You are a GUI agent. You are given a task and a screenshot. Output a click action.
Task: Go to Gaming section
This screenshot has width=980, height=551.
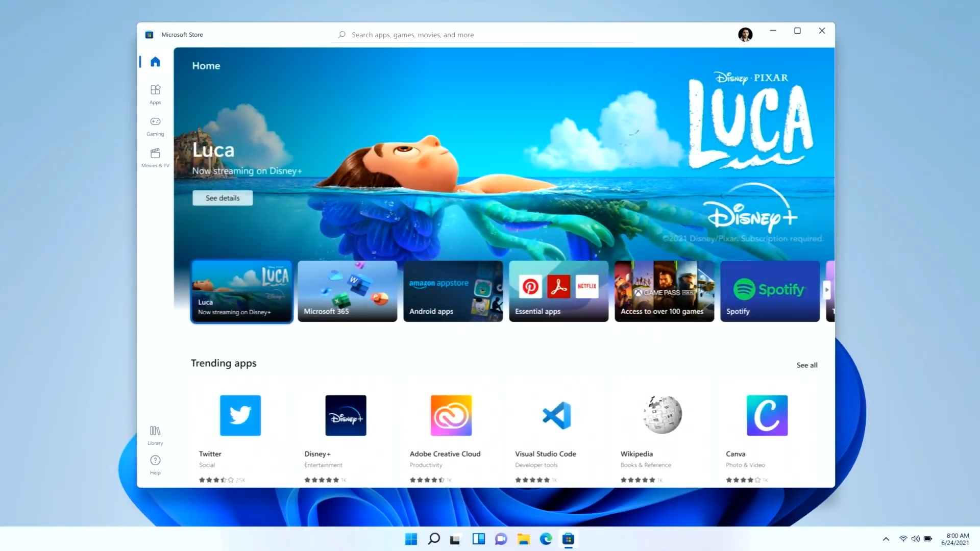tap(155, 126)
